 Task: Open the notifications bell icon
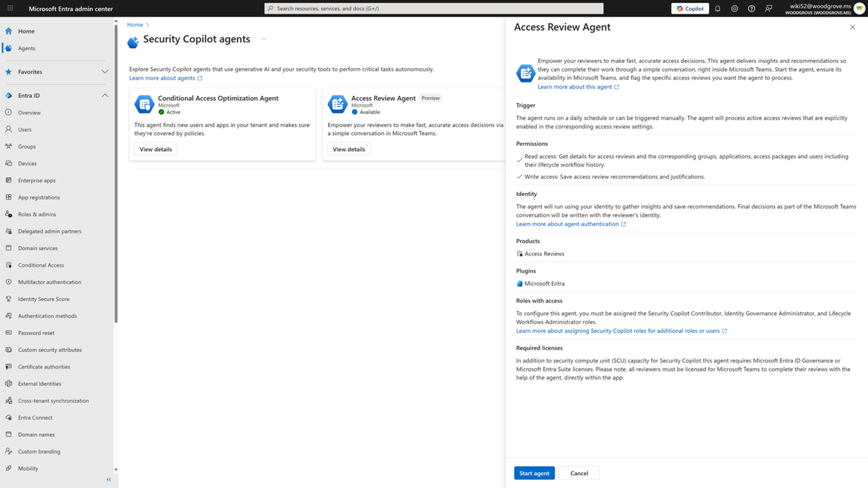point(718,8)
